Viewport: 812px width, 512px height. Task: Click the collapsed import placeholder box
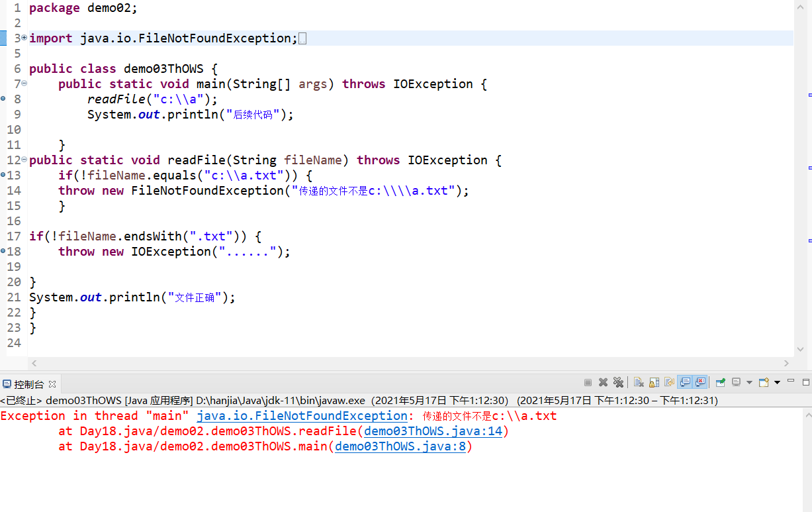coord(302,39)
